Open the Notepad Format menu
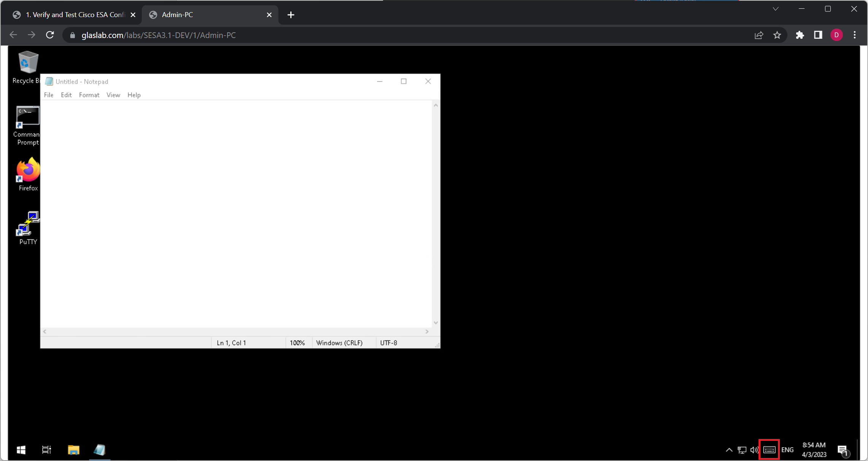The image size is (868, 461). [89, 95]
